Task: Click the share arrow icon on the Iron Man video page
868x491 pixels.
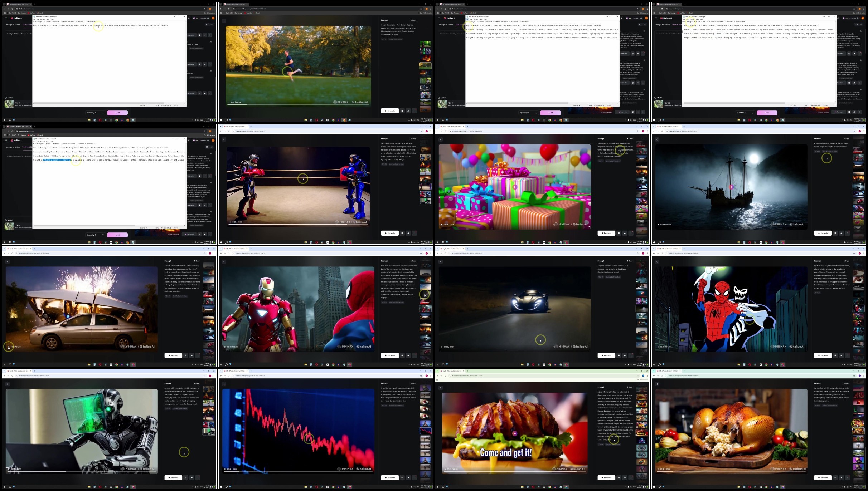Action: pos(408,355)
